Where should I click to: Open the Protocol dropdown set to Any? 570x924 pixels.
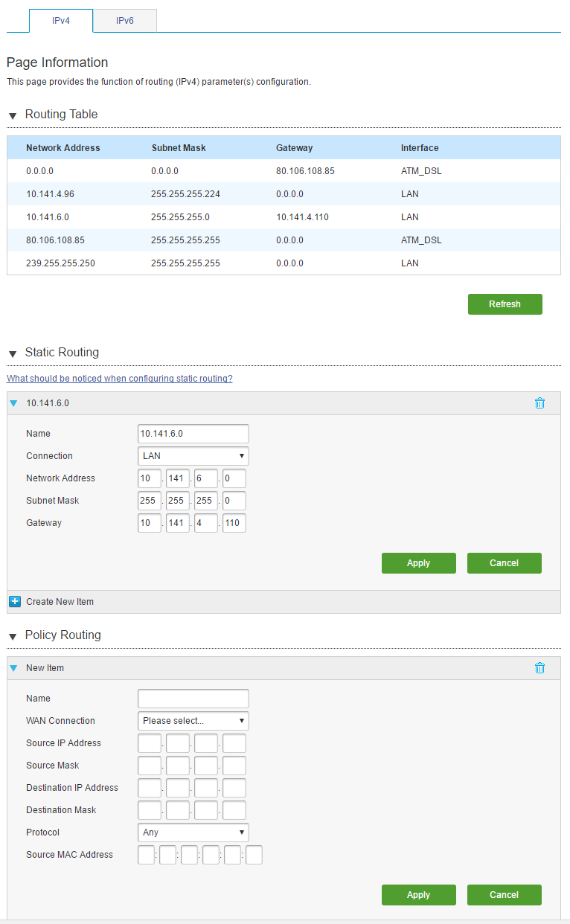point(193,832)
